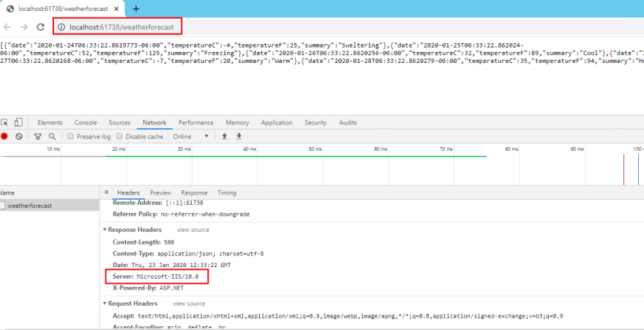The width and height of the screenshot is (644, 330).
Task: Reload the page with refresh button
Action: tap(41, 27)
